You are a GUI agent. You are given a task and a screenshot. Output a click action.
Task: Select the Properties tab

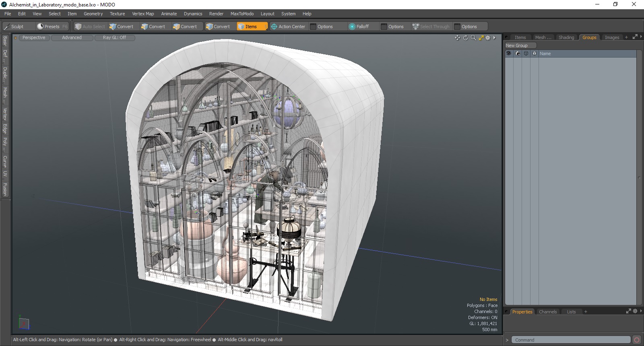[x=522, y=312]
